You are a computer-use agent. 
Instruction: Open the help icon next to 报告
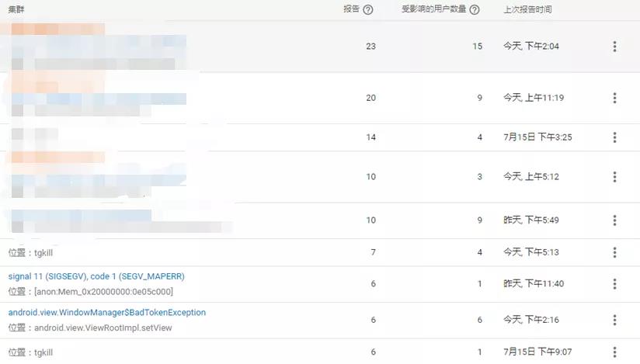tap(367, 10)
